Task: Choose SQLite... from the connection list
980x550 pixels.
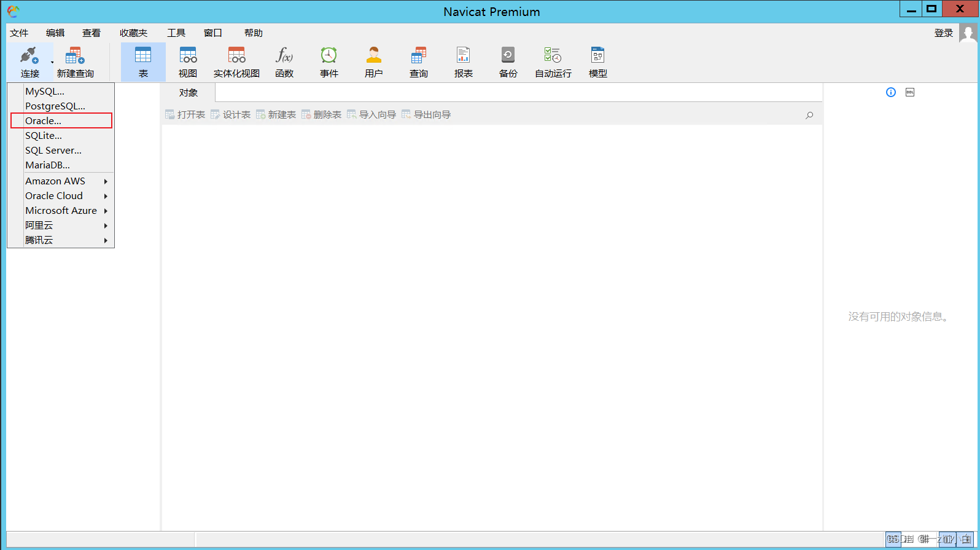Action: pos(61,135)
